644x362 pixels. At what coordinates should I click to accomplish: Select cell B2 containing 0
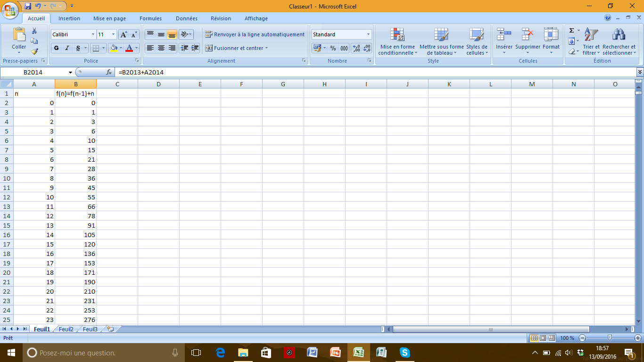[75, 103]
